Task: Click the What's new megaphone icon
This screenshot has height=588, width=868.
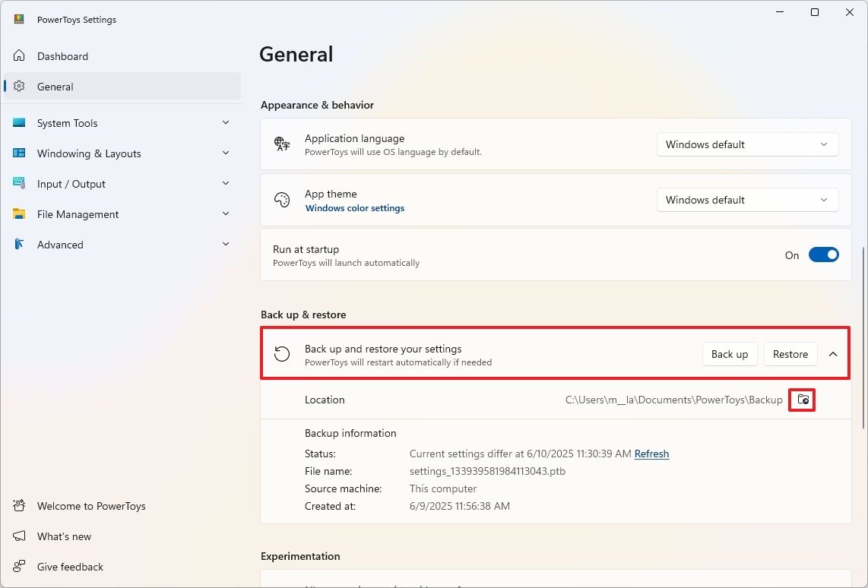Action: coord(18,536)
